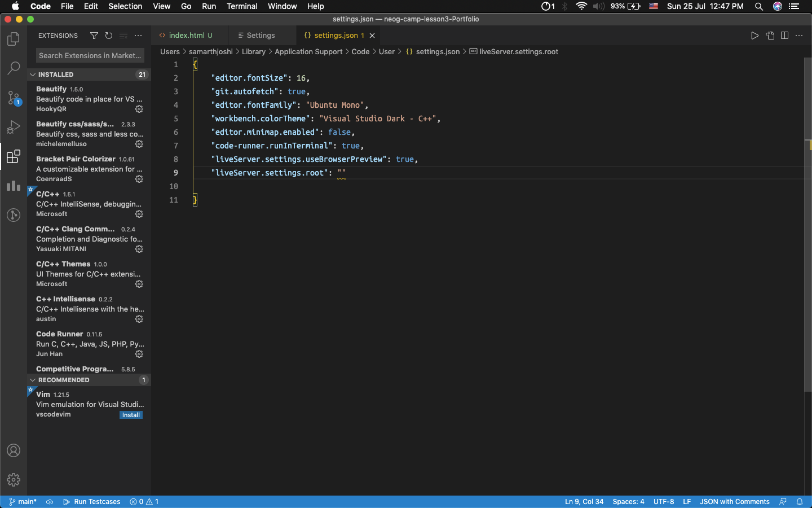Screen dimensions: 812x508
Task: Open the Split Editor icon top right
Action: tap(784, 35)
